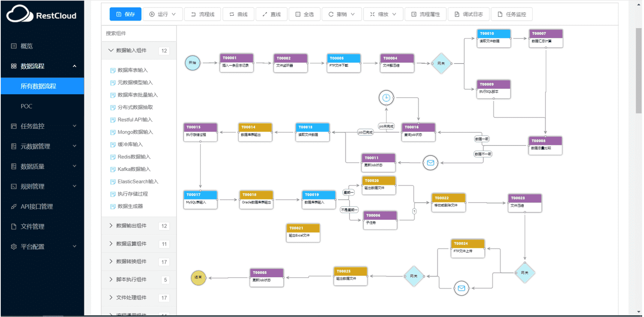Expand 平台配置 sidebar menu

click(x=42, y=247)
